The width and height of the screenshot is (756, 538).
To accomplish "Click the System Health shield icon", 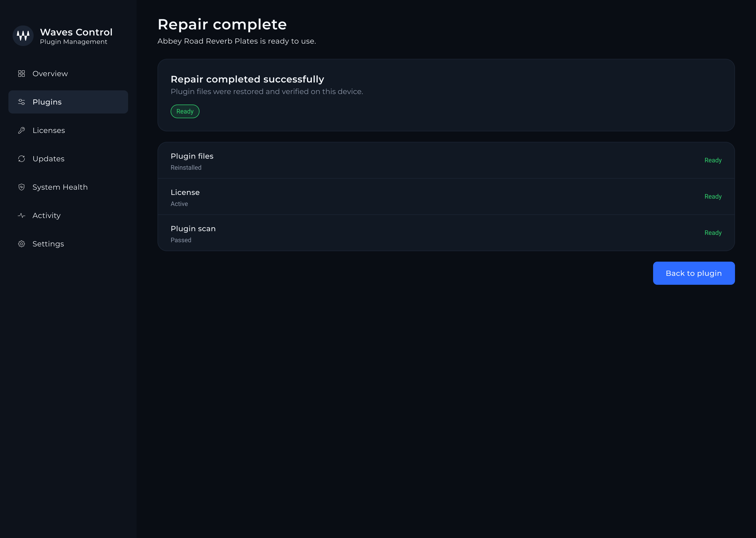I will coord(22,187).
